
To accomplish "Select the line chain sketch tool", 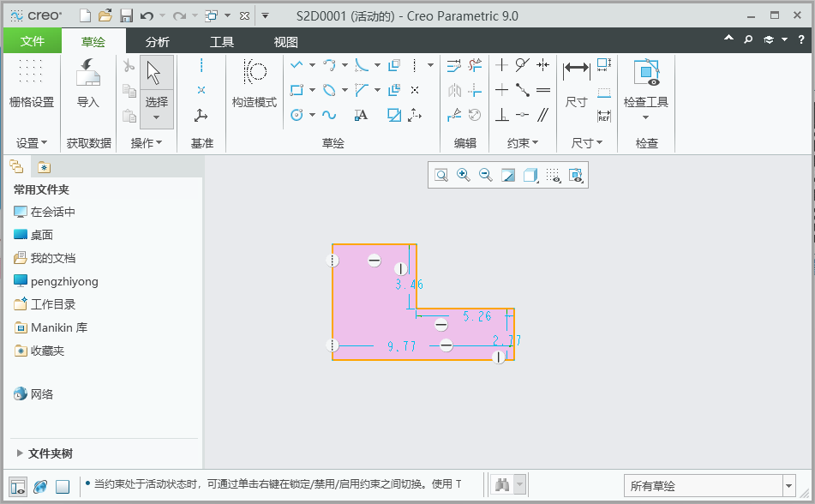I will coord(296,64).
